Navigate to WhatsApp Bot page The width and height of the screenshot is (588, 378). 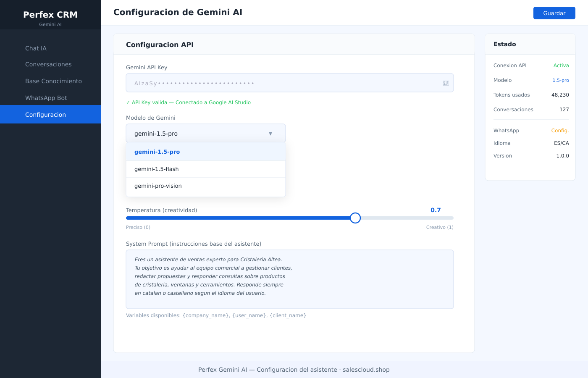46,98
